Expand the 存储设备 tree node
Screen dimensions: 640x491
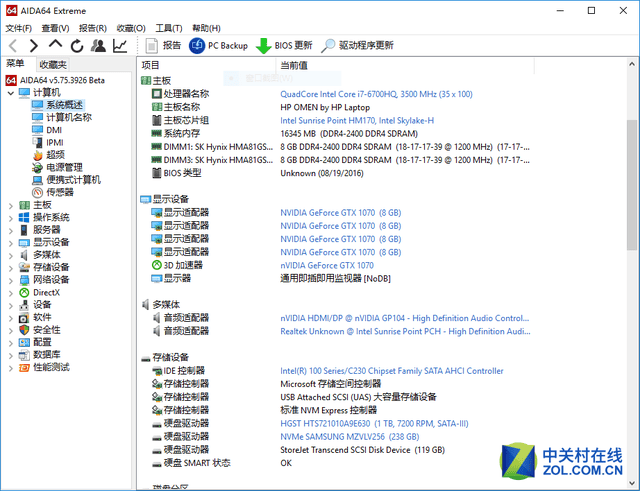pyautogui.click(x=11, y=268)
